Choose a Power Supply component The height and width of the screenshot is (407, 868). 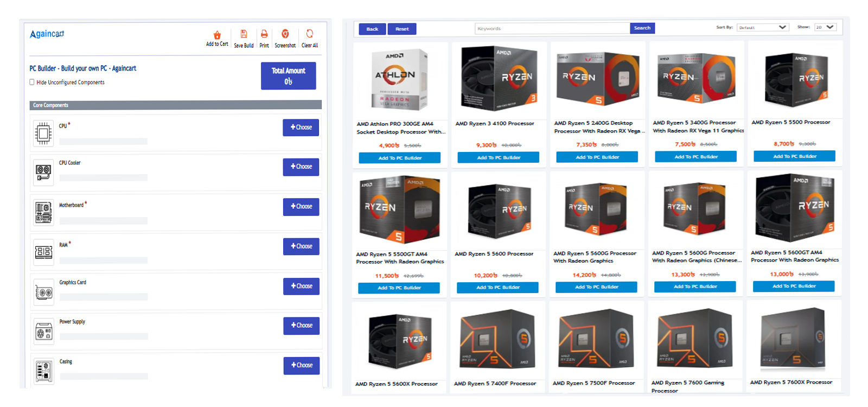tap(301, 326)
